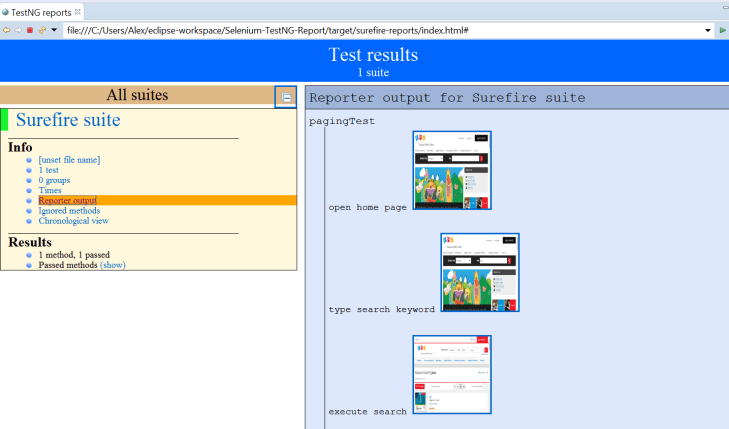
Task: Click the URL address field
Action: pos(383,31)
